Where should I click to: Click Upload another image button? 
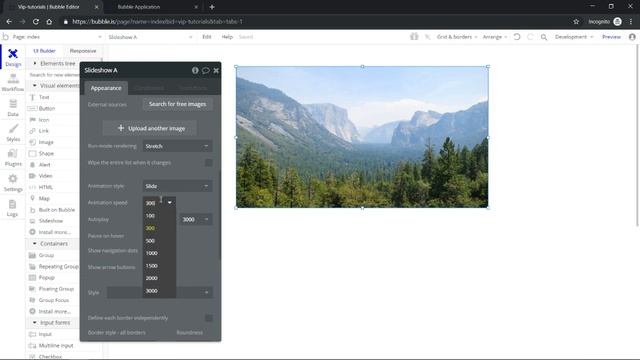pos(150,128)
